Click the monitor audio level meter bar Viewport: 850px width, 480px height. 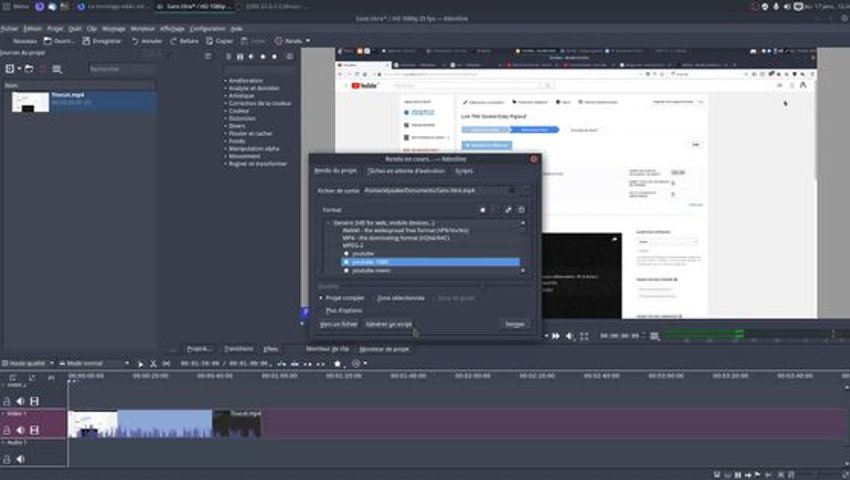(x=755, y=336)
